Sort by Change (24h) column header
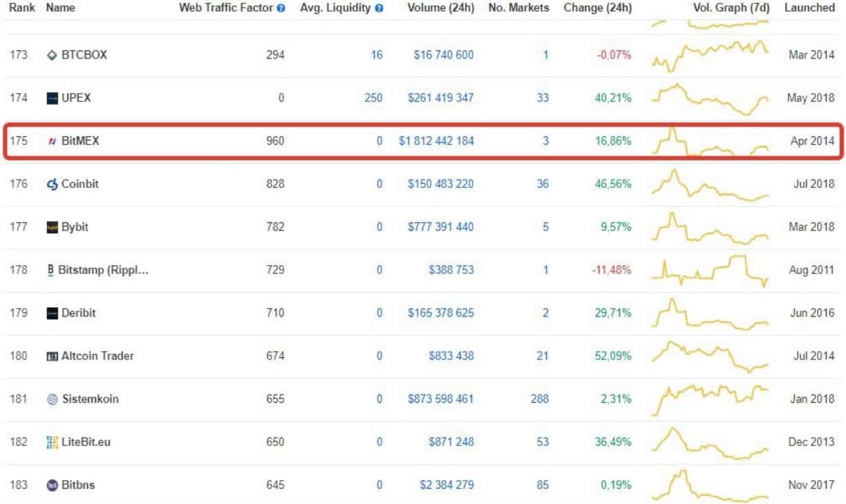Screen dimensions: 846x504 click(x=597, y=8)
